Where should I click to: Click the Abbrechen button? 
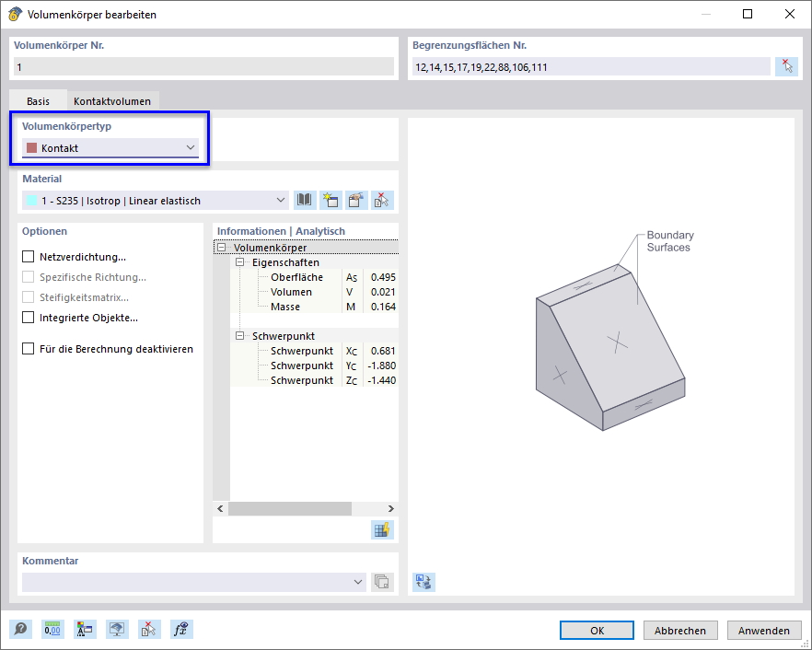point(680,631)
